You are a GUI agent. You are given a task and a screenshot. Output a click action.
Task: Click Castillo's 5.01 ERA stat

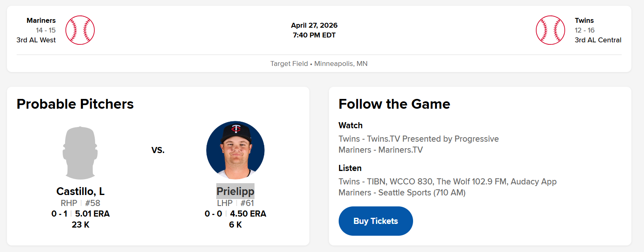pyautogui.click(x=92, y=214)
